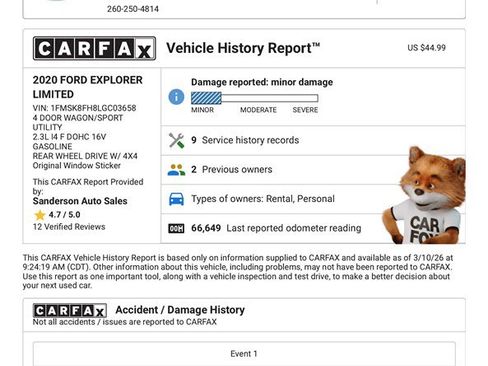Screen dimensions: 488x366
Task: Click the CARFAX logo beside Accident / Damage History
Action: coord(70,311)
